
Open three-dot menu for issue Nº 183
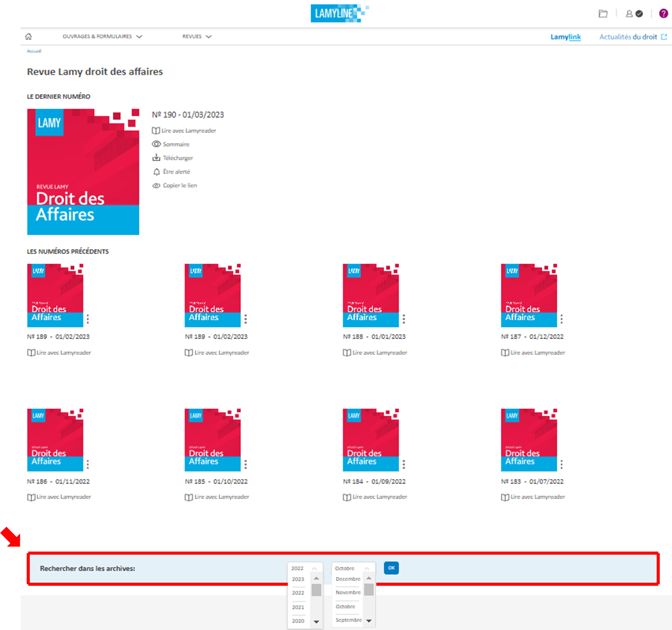click(x=561, y=464)
